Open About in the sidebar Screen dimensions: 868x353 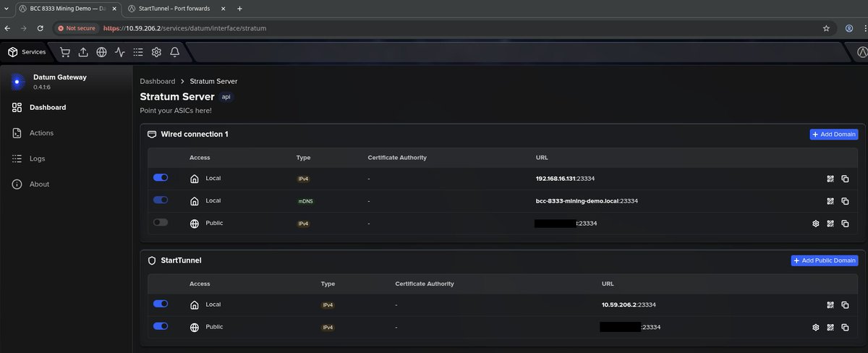point(39,184)
